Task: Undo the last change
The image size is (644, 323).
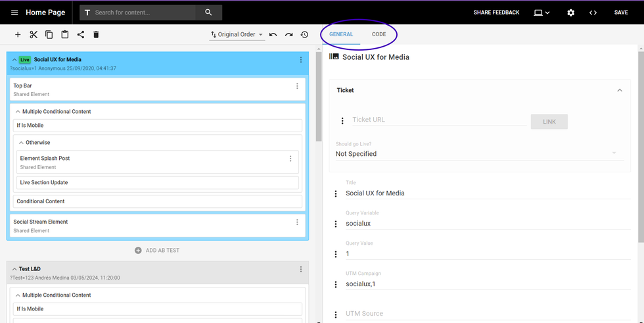Action: (273, 35)
